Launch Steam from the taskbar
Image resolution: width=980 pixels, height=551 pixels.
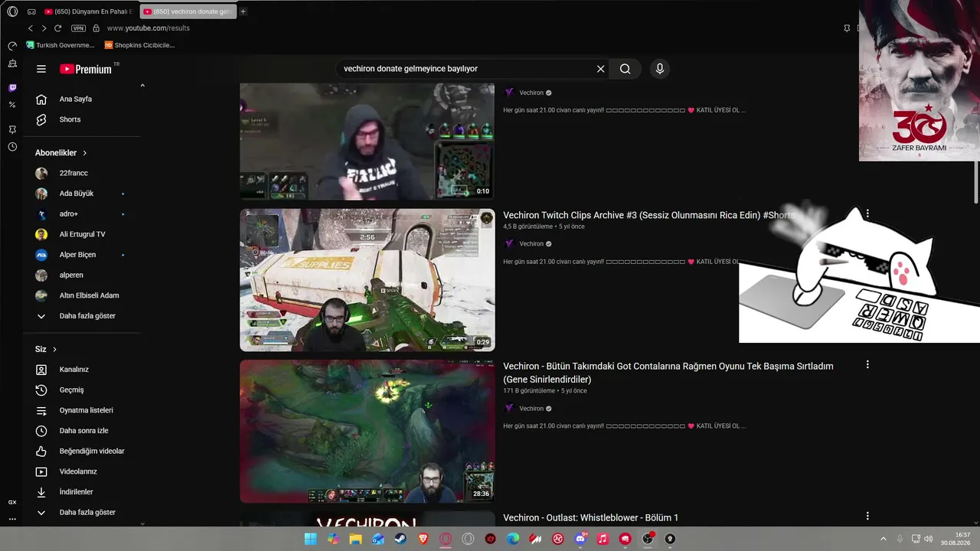(x=400, y=539)
